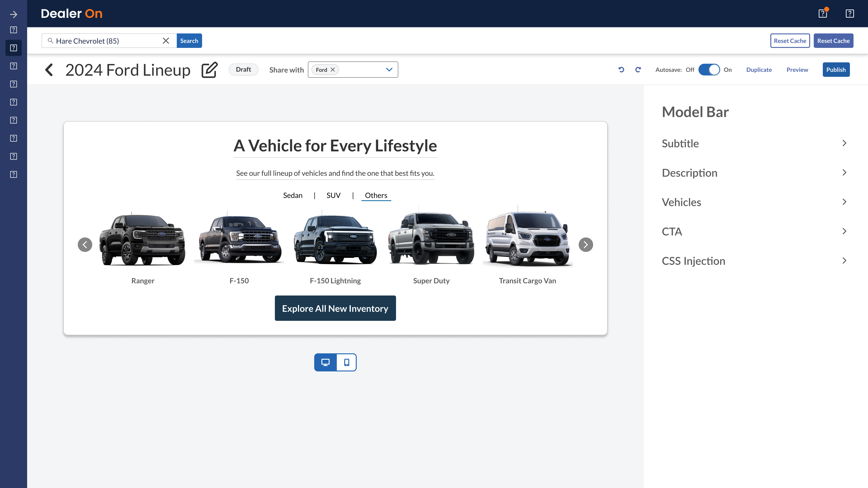
Task: Click Explore All New Inventory button
Action: pos(335,308)
